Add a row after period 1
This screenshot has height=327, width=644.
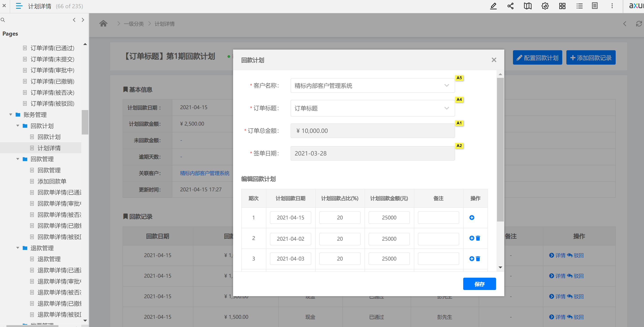click(472, 217)
